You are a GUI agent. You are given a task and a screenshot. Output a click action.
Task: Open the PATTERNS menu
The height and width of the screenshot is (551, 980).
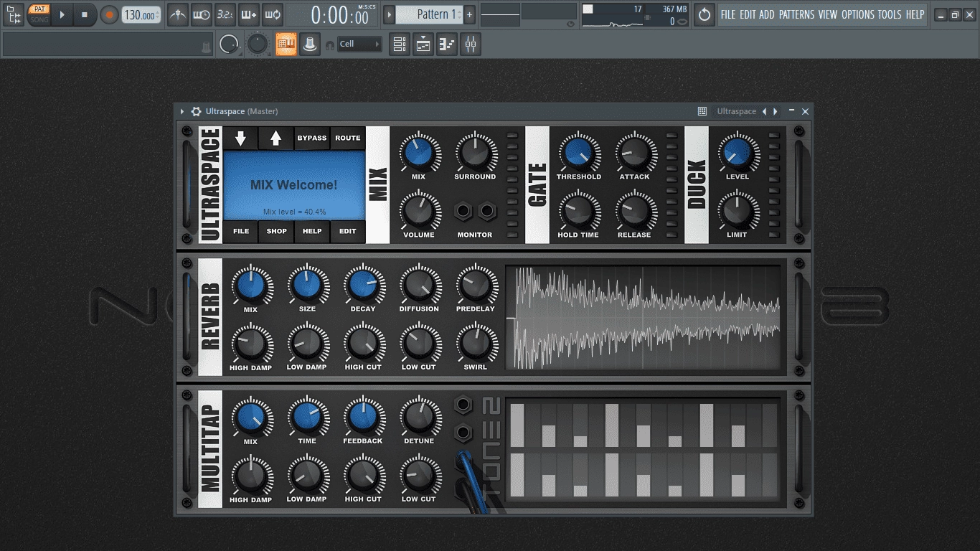[796, 14]
